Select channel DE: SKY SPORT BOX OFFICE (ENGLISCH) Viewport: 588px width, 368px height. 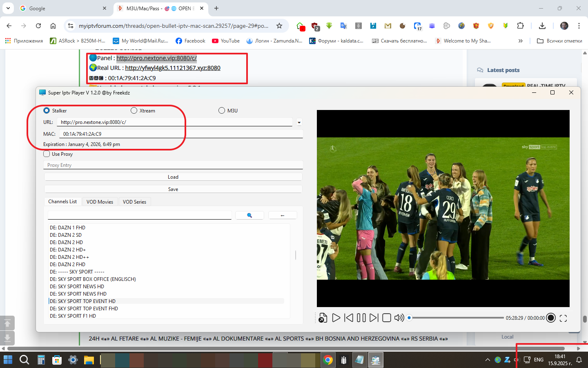[93, 279]
